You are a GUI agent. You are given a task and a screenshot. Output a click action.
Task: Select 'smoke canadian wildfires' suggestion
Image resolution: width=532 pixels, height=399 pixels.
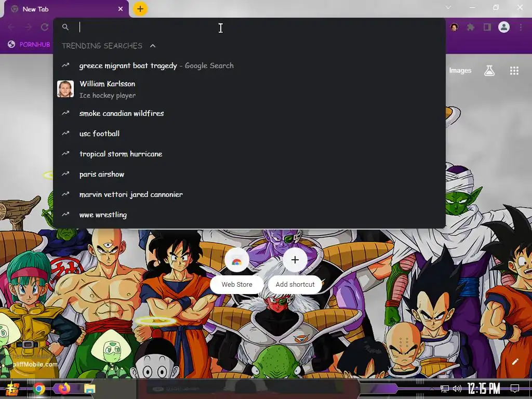249,113
